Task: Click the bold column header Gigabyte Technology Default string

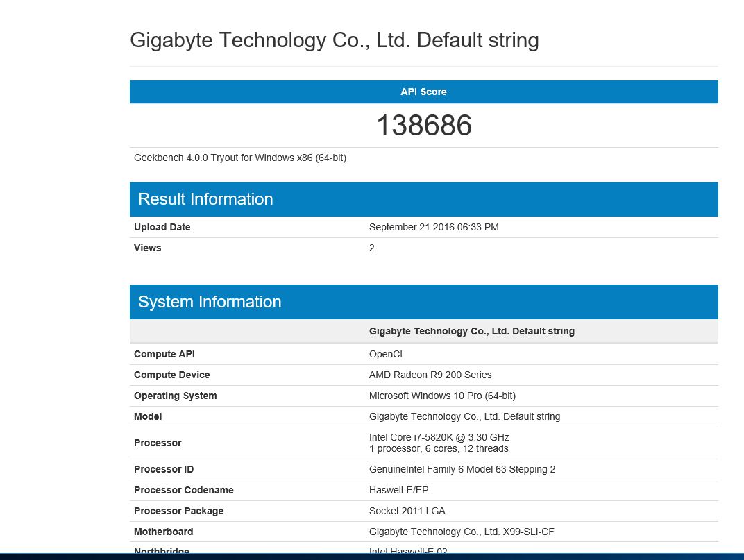Action: (x=472, y=331)
